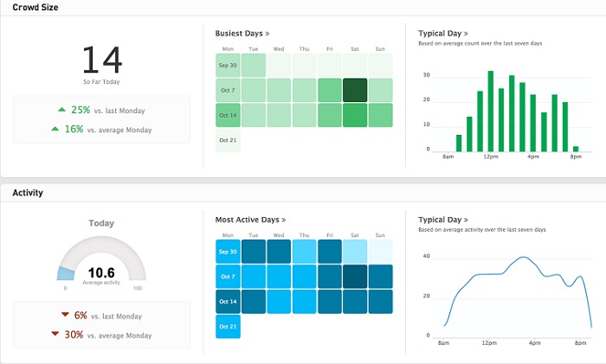Open the Most Active Days link
The width and height of the screenshot is (606, 364).
(x=249, y=220)
